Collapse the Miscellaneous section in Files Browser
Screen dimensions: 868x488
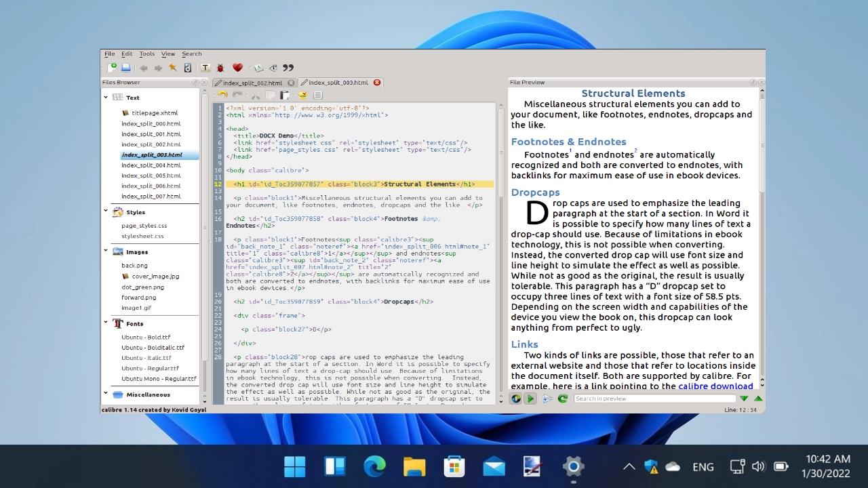[x=106, y=393]
